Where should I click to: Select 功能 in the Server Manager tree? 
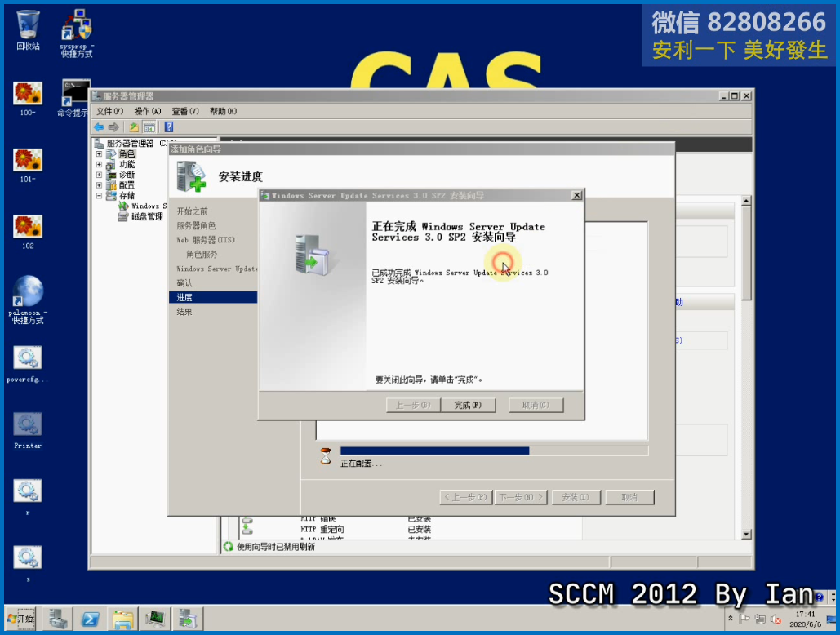pyautogui.click(x=127, y=164)
